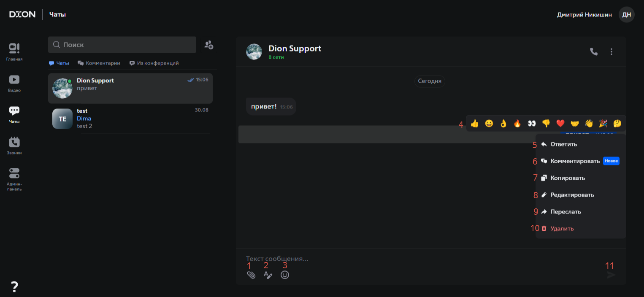This screenshot has height=297, width=644.
Task: Click the create new chat icon
Action: pos(209,45)
